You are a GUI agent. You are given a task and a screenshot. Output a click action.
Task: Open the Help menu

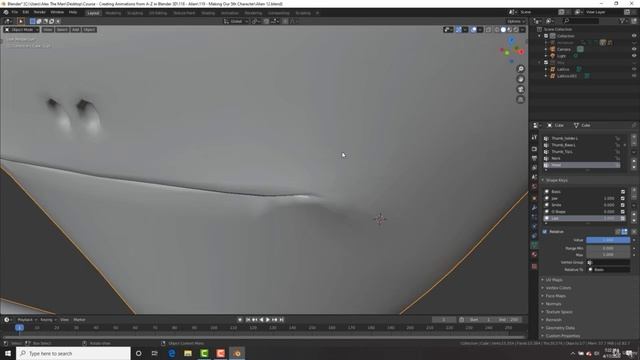pyautogui.click(x=73, y=12)
